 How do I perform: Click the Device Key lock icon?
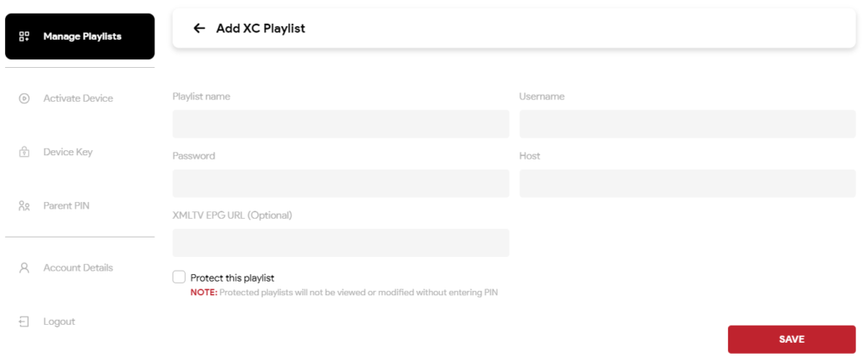[x=25, y=153]
